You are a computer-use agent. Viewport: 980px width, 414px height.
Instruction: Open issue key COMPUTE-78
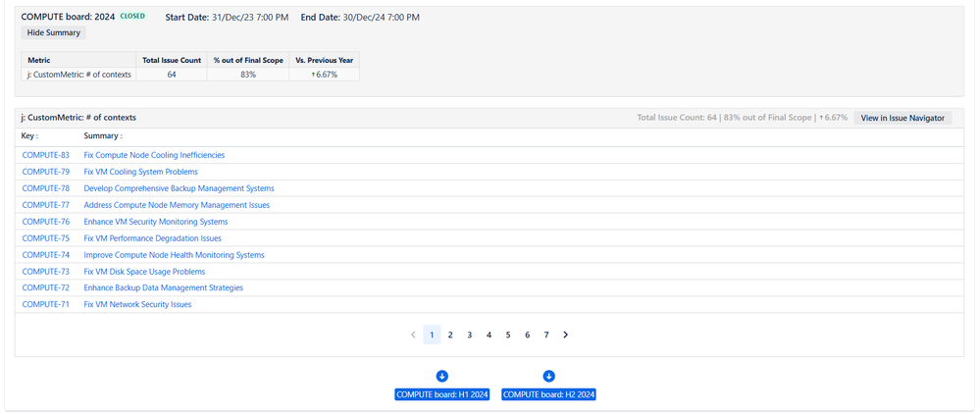tap(46, 188)
